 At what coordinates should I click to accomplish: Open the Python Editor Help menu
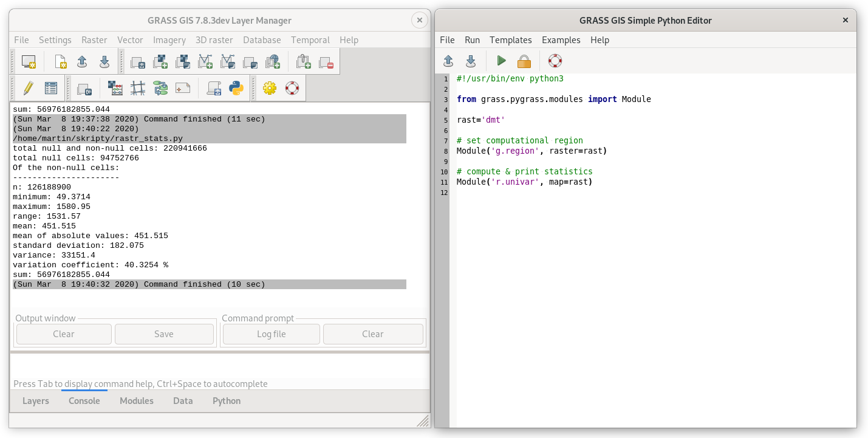point(600,39)
